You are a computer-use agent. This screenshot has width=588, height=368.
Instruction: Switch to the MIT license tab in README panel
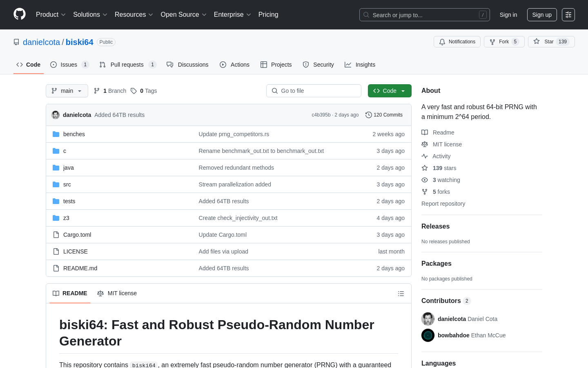pos(117,293)
